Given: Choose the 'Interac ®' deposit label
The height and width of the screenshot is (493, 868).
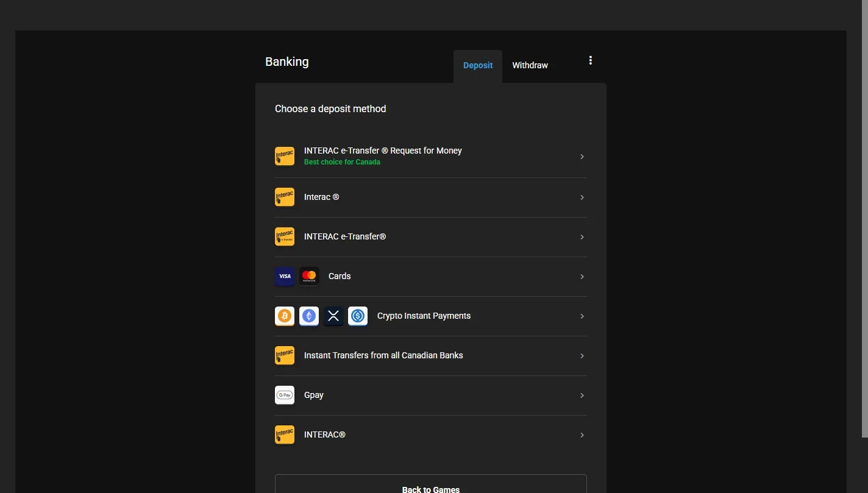Looking at the screenshot, I should coord(322,197).
